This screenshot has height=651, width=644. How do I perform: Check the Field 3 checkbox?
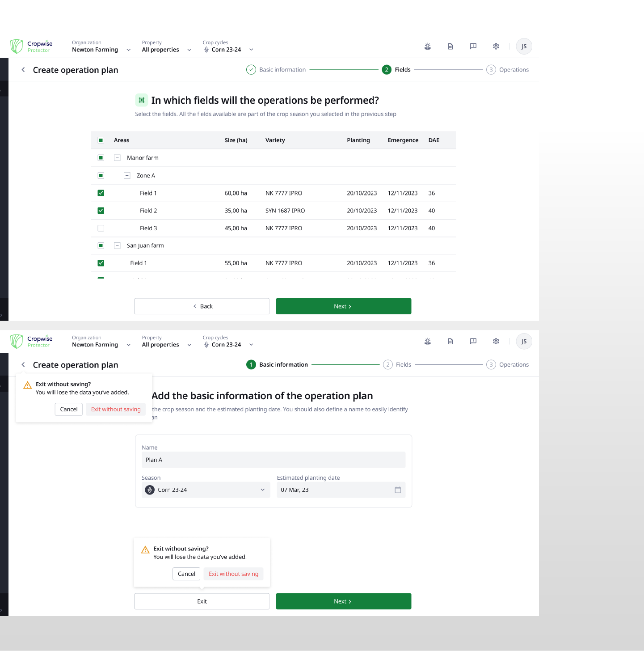click(101, 228)
